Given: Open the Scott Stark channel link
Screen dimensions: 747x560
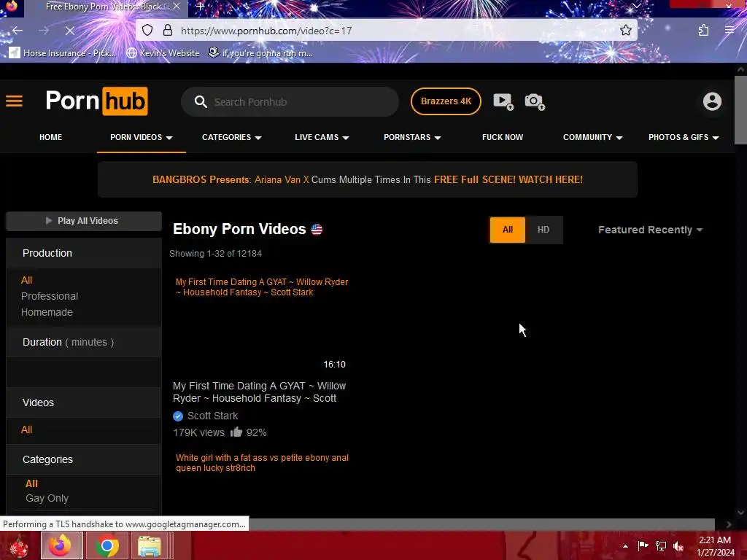Looking at the screenshot, I should click(212, 416).
